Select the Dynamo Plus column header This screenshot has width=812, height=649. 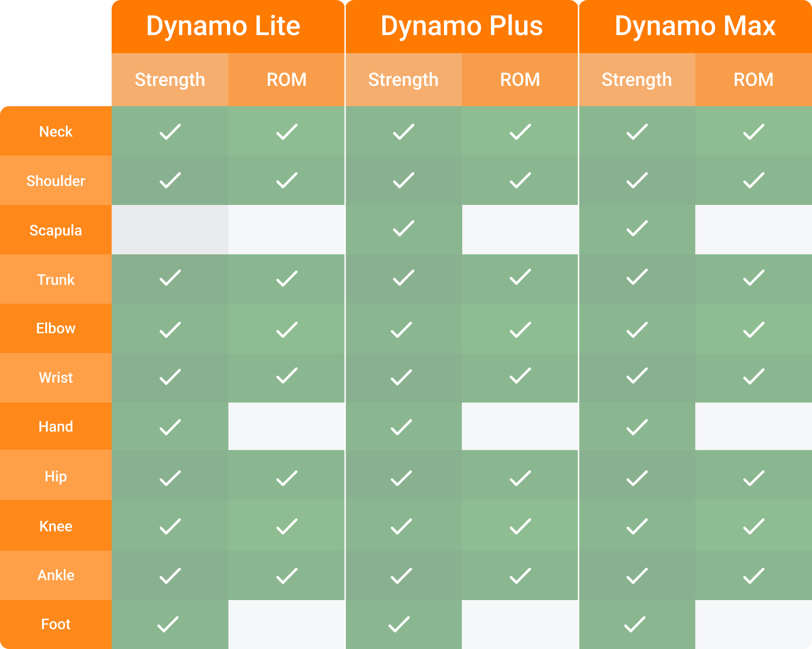[x=461, y=26]
